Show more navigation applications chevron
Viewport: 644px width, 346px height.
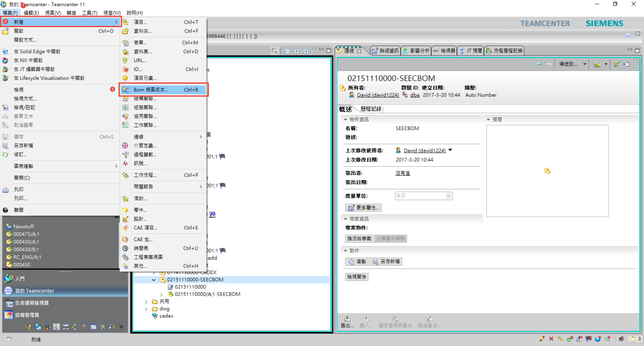[121, 327]
